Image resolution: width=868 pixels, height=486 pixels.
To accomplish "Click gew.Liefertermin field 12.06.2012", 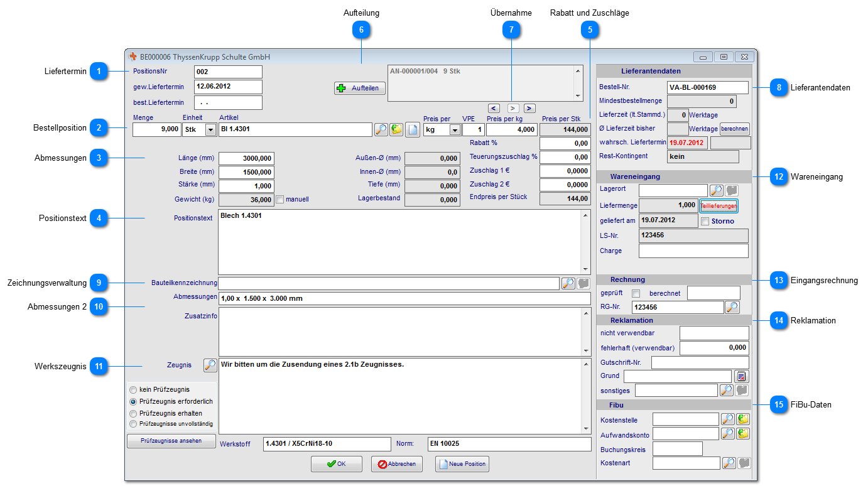I will point(228,87).
